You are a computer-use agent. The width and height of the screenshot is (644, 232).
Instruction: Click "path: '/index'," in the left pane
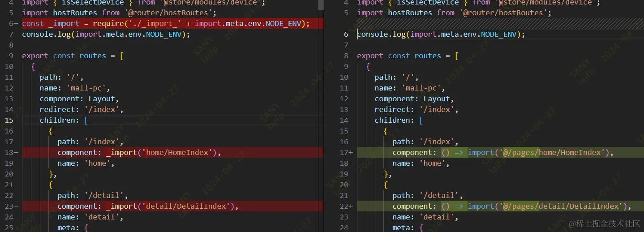pyautogui.click(x=90, y=142)
